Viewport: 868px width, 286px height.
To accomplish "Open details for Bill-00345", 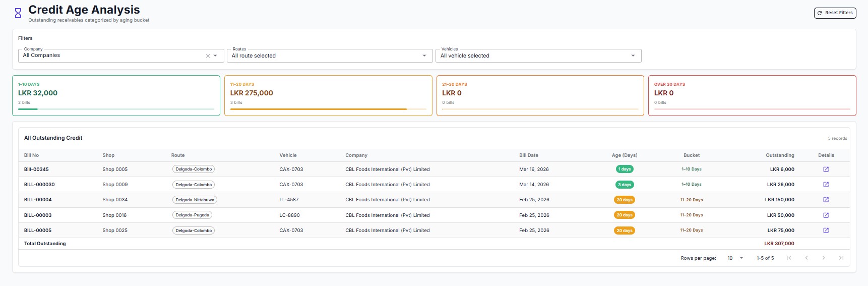I will 826,169.
